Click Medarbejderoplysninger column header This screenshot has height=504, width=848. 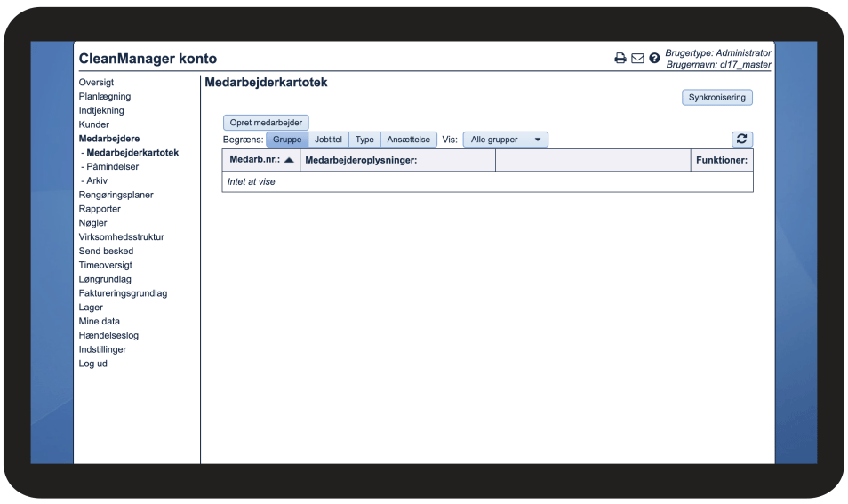pos(361,160)
